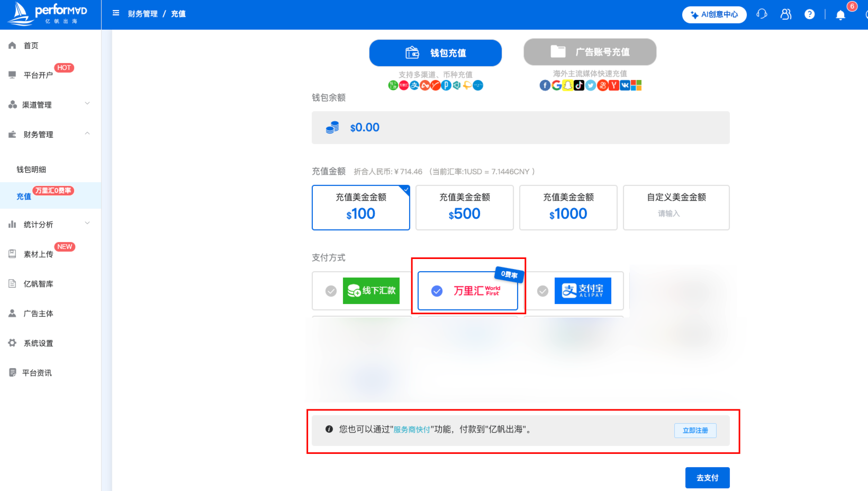Switch to the 广告账号充值 tab
Image resolution: width=868 pixels, height=491 pixels.
[590, 51]
